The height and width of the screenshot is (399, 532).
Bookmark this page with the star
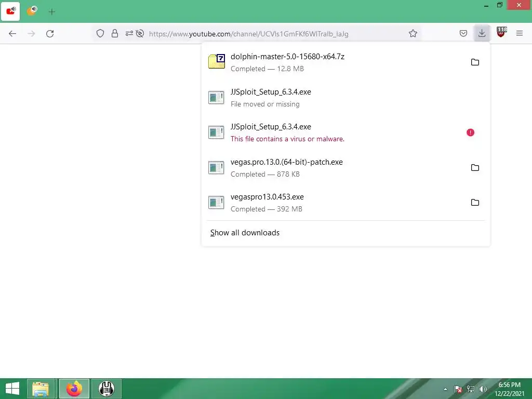tap(413, 33)
